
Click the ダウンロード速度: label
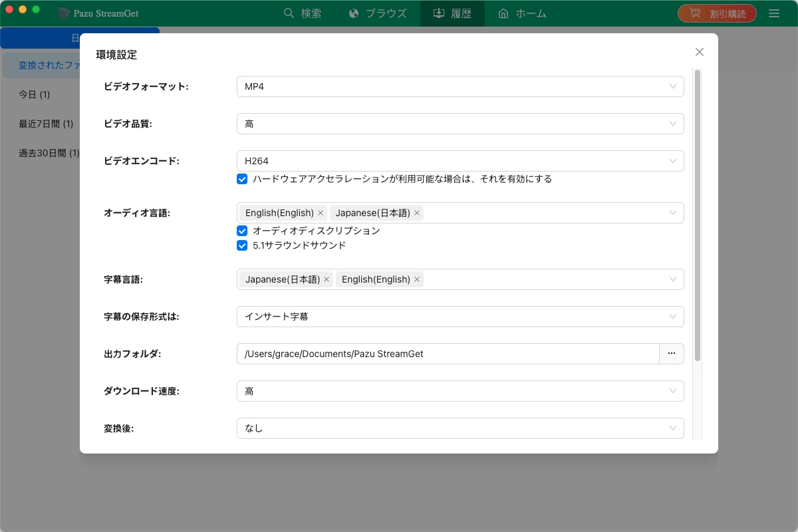142,391
